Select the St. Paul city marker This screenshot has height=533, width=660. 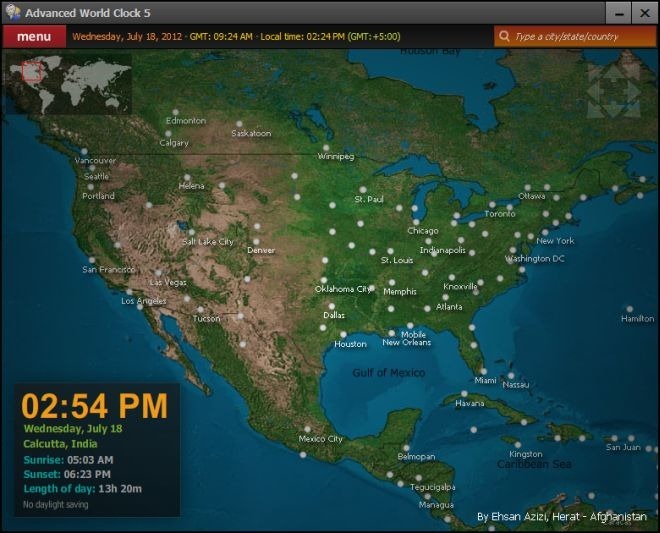click(x=363, y=190)
